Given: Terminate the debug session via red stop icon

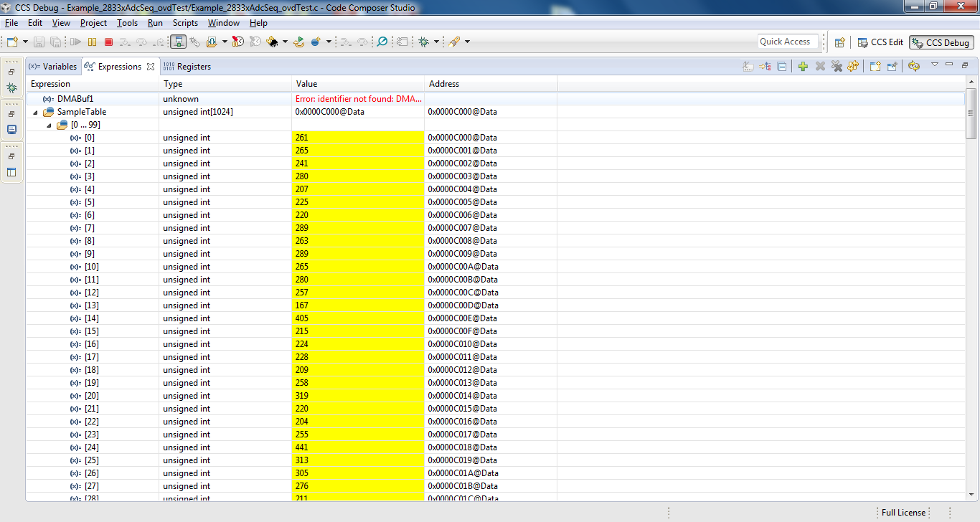Looking at the screenshot, I should tap(109, 42).
